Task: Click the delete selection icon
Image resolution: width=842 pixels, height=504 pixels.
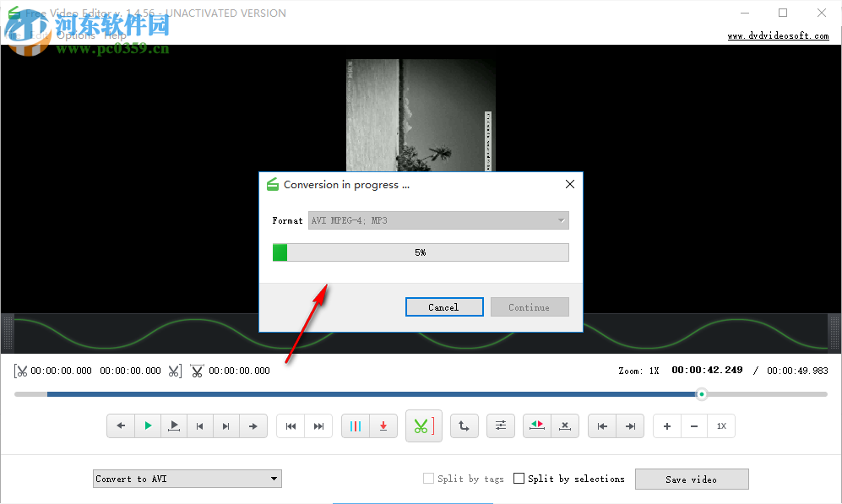Action: 564,425
